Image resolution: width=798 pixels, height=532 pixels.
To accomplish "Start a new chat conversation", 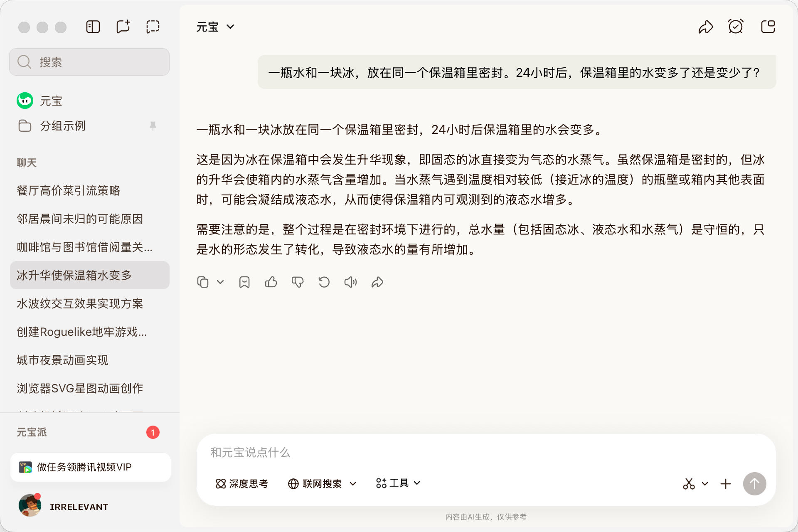I will pos(123,26).
